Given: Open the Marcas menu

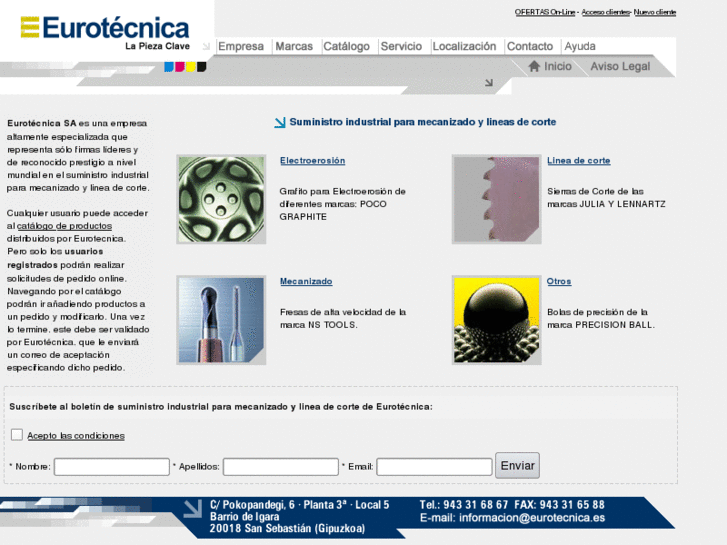Looking at the screenshot, I should (294, 46).
